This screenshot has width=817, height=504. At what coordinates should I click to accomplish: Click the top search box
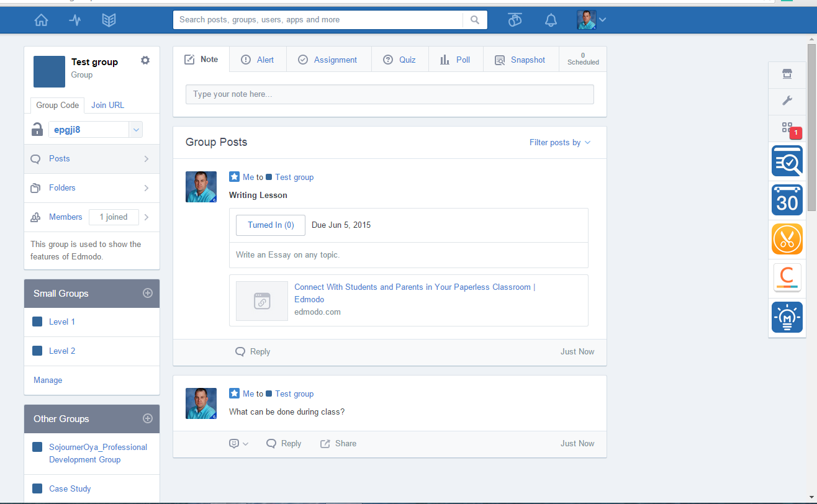[x=318, y=20]
